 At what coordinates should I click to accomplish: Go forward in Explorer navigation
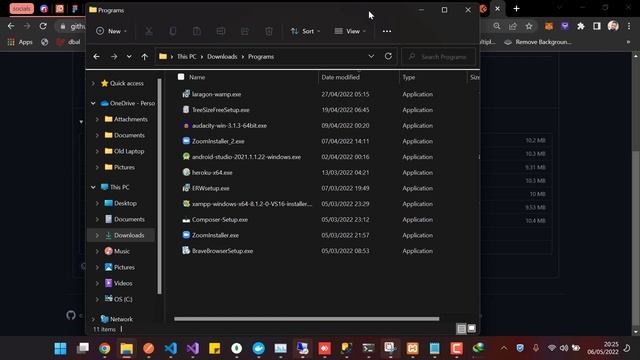coord(114,57)
